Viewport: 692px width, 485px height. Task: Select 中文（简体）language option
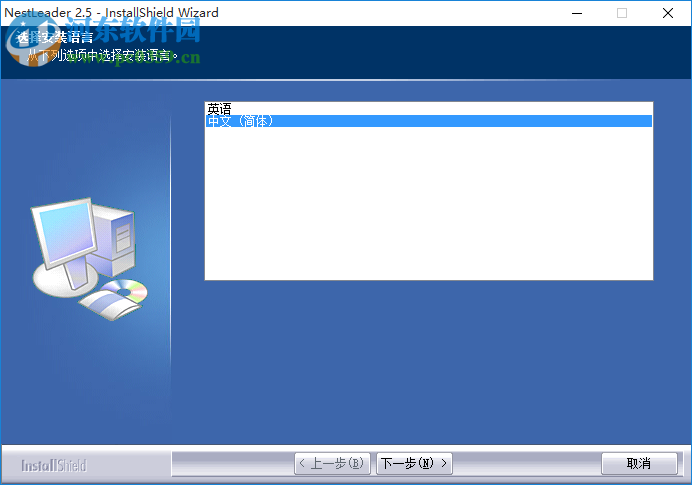pyautogui.click(x=428, y=121)
